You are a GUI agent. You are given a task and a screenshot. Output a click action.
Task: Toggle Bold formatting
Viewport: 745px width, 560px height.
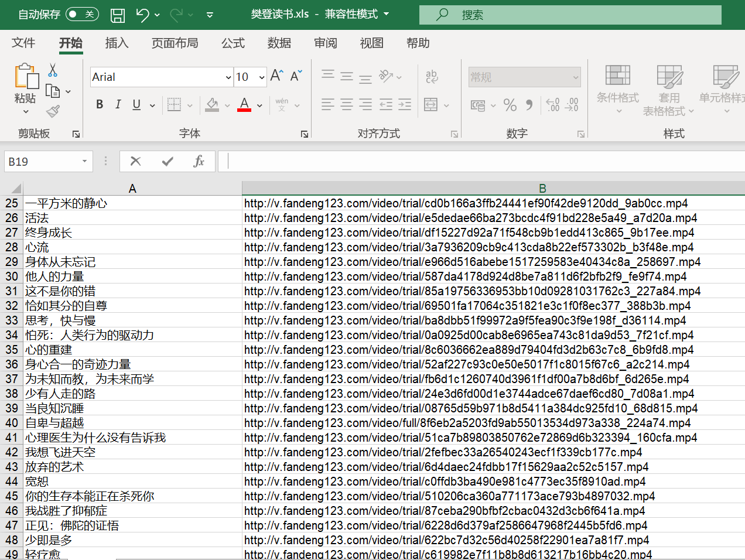click(100, 104)
